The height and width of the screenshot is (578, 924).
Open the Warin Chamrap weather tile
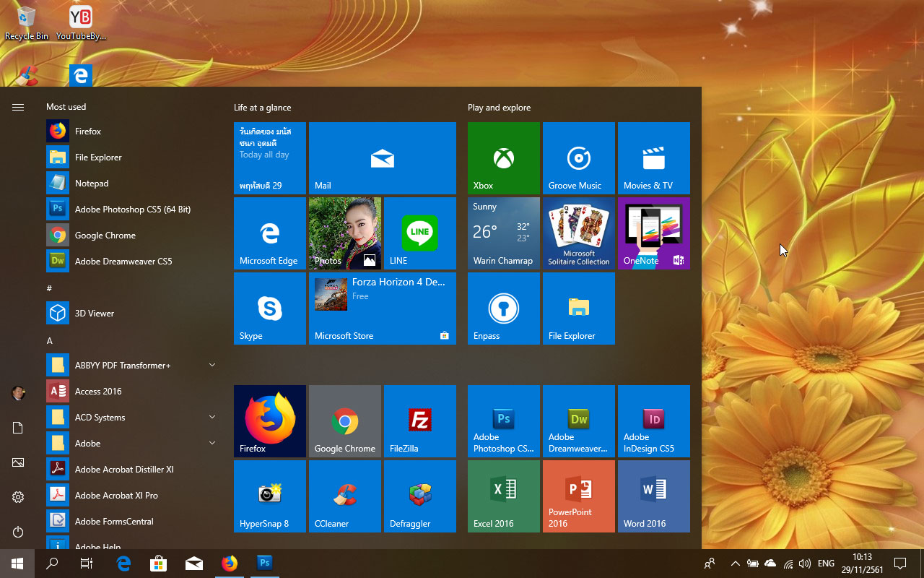click(x=503, y=233)
